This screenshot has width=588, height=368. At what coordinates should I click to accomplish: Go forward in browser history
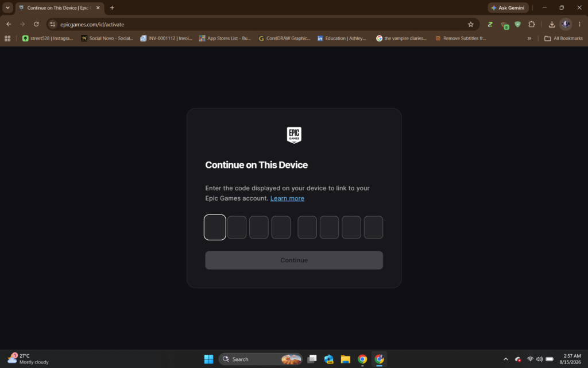point(22,24)
